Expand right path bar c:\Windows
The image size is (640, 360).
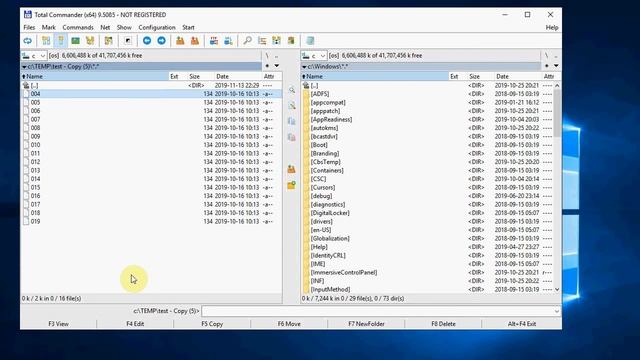(x=421, y=66)
